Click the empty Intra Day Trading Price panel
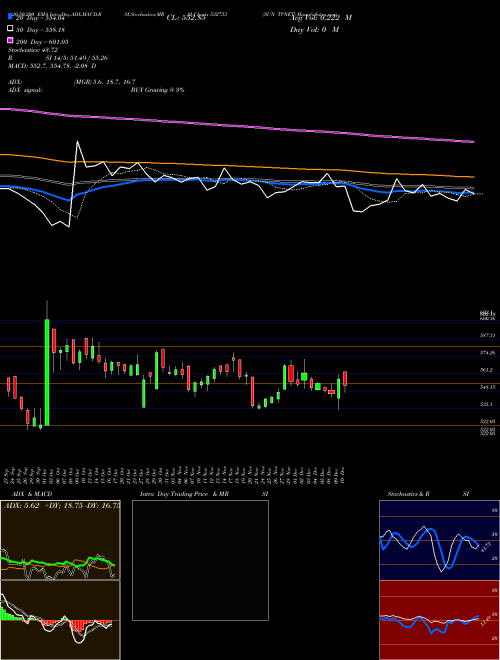 point(200,560)
